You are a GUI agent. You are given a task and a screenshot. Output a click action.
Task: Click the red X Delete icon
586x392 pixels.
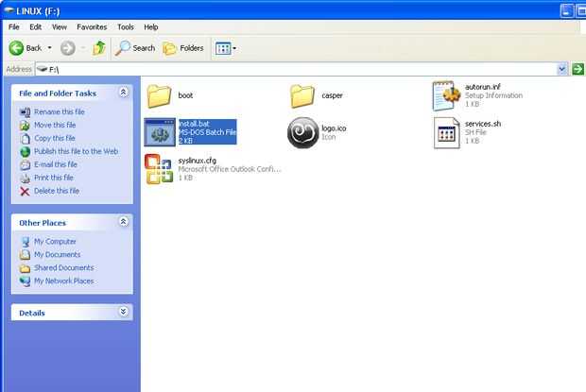pyautogui.click(x=25, y=192)
